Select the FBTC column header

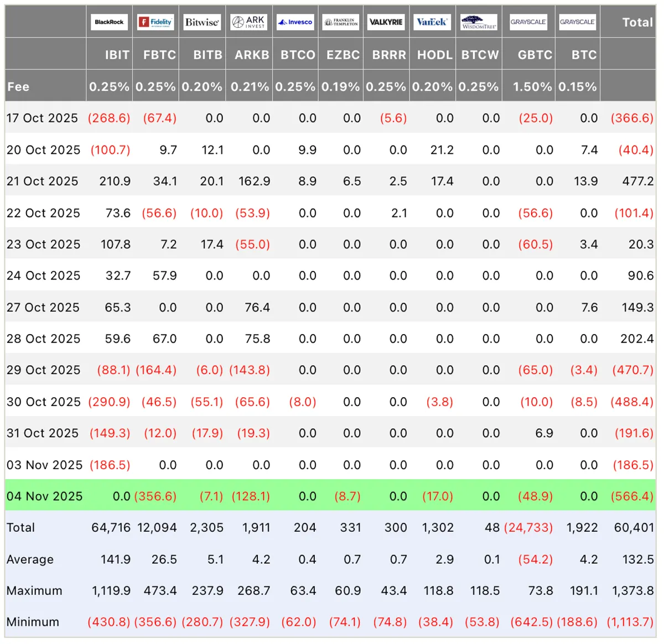coord(160,55)
